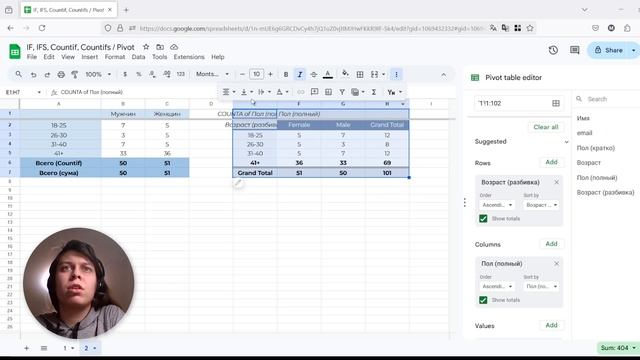Image resolution: width=640 pixels, height=360 pixels.
Task: Open version history clock icon
Action: coord(553,50)
